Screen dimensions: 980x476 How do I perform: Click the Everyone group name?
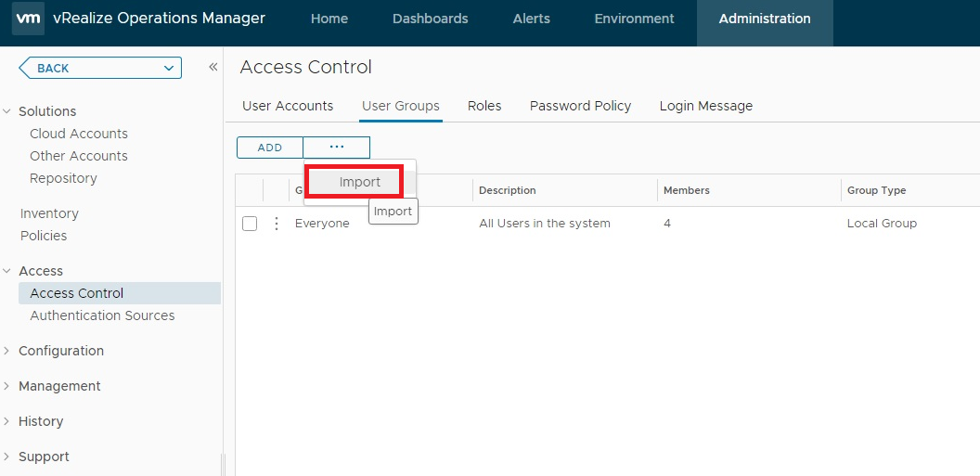[x=322, y=223]
